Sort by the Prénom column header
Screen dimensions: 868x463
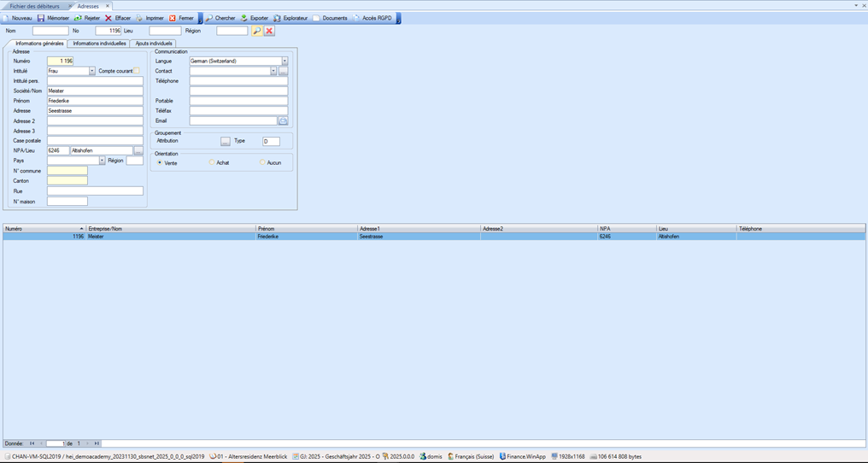307,229
